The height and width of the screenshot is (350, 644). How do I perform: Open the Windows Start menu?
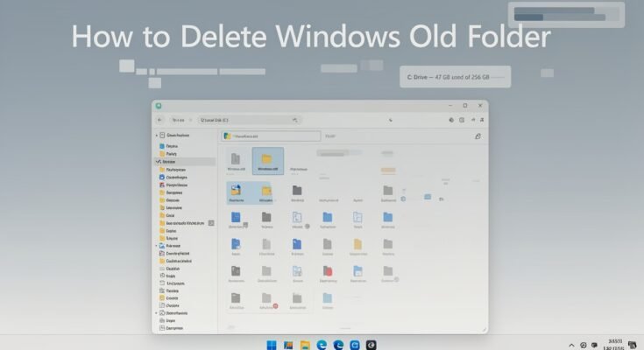coord(272,345)
